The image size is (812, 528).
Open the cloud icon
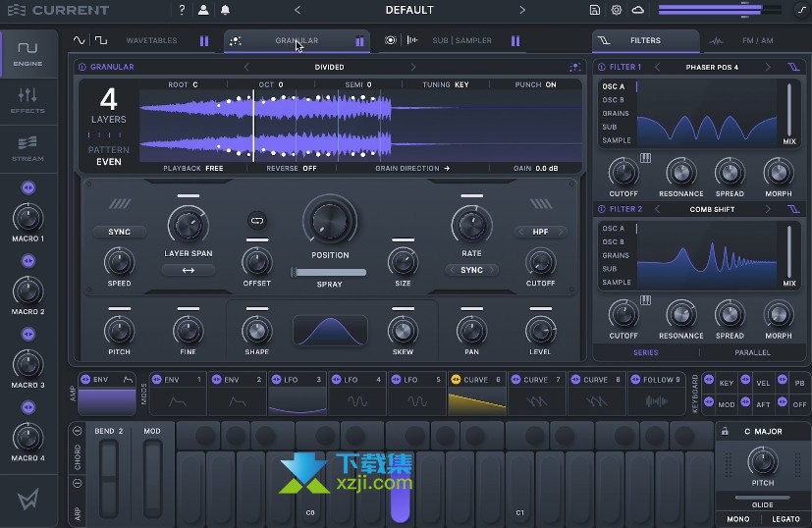(638, 10)
